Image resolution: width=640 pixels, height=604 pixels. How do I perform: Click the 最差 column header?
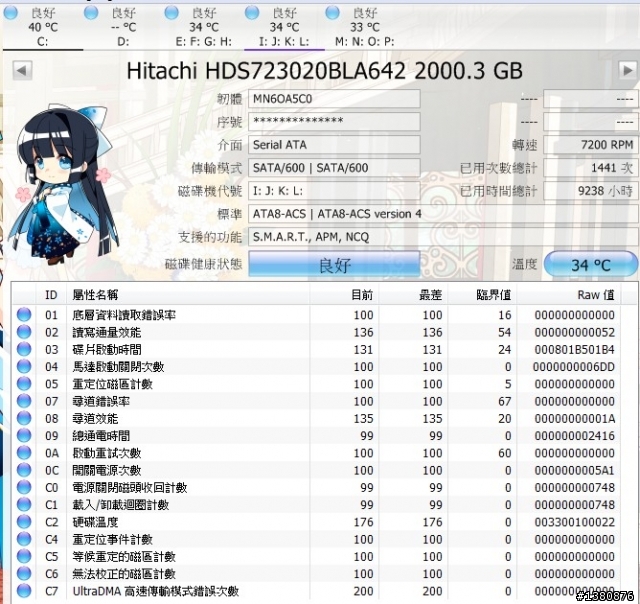pos(413,295)
